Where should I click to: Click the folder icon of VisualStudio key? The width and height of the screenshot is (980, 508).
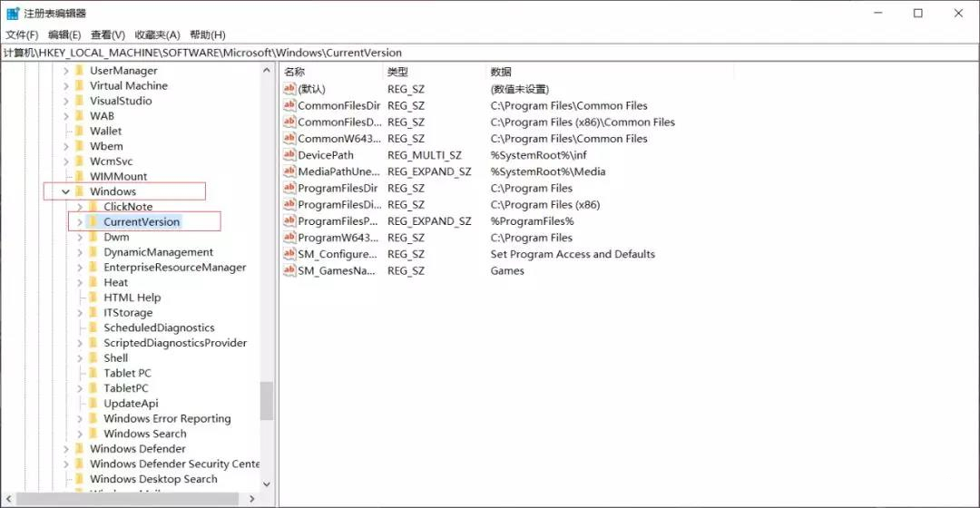coord(79,100)
